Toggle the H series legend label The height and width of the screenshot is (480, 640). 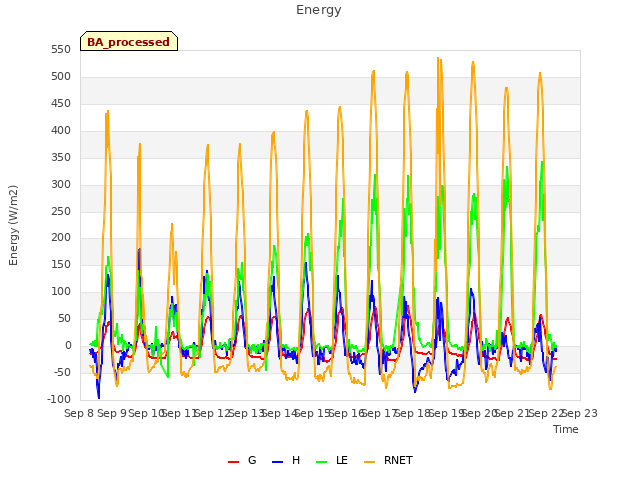(x=296, y=460)
